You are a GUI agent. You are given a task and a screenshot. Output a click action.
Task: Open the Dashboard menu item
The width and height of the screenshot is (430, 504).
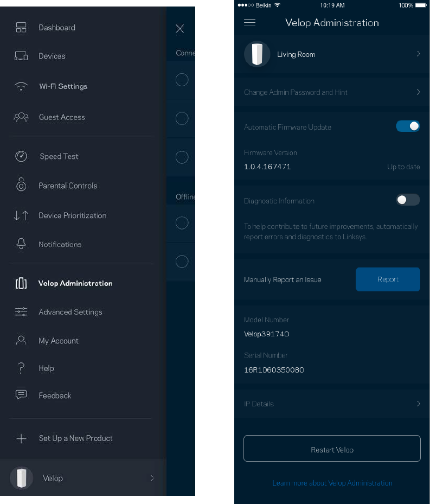(x=57, y=28)
